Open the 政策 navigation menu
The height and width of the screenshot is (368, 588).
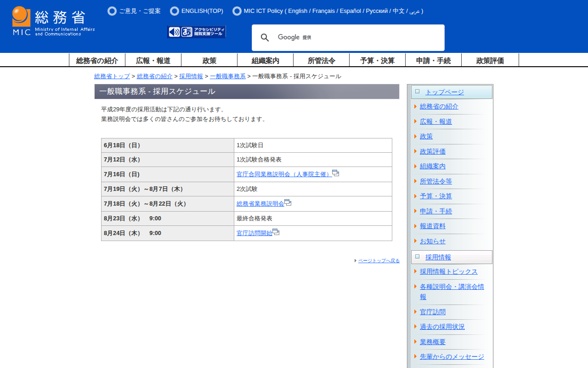(x=209, y=60)
